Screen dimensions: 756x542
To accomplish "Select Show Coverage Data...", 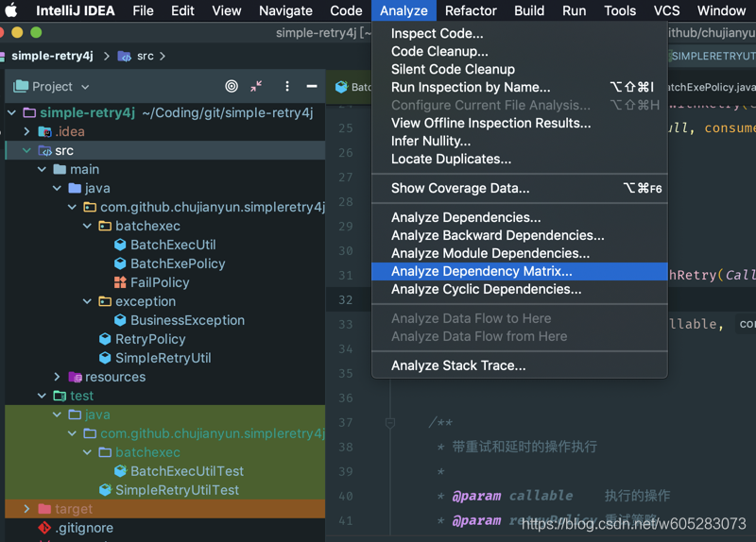I will coord(519,188).
